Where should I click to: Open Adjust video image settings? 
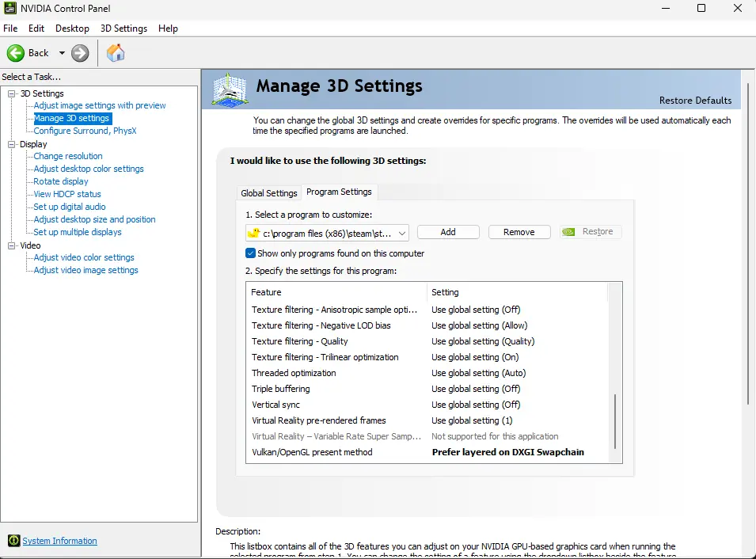point(85,270)
